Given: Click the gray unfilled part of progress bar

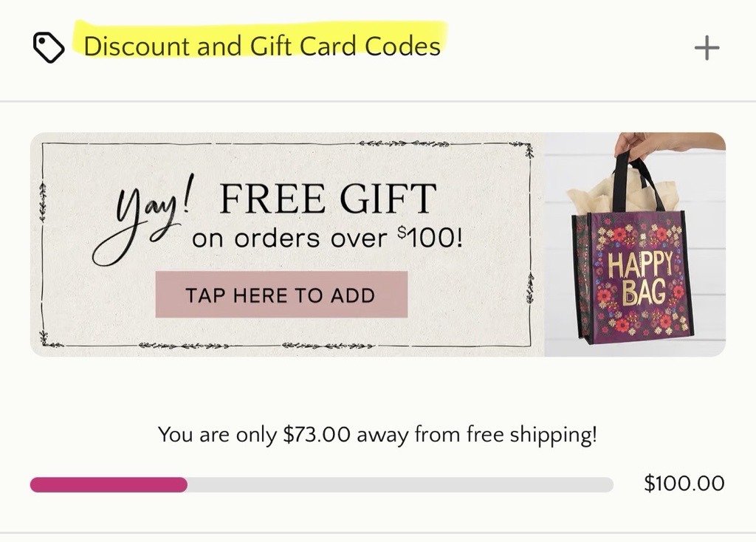Looking at the screenshot, I should coord(399,484).
